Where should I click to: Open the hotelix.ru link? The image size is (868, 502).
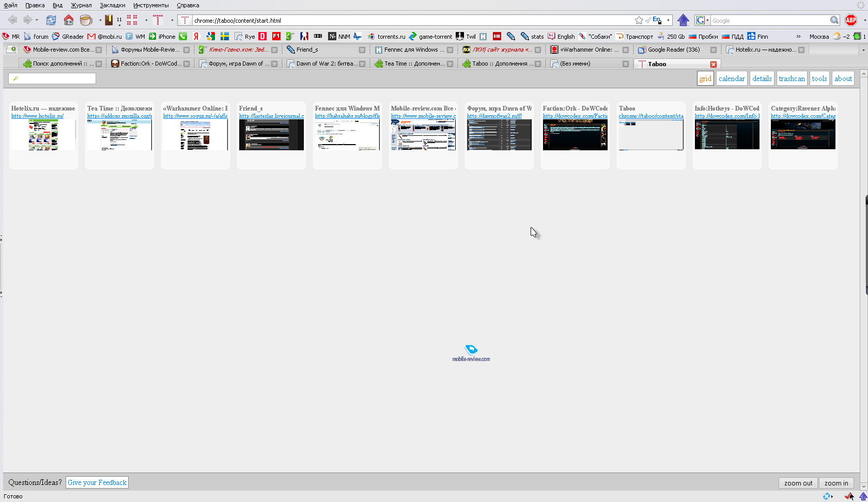tap(37, 116)
